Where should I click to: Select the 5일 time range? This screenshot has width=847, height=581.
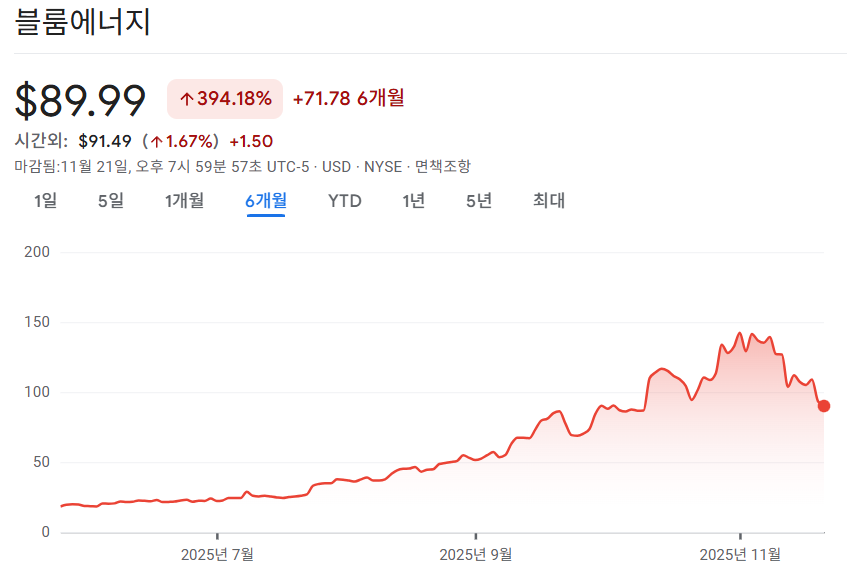111,201
